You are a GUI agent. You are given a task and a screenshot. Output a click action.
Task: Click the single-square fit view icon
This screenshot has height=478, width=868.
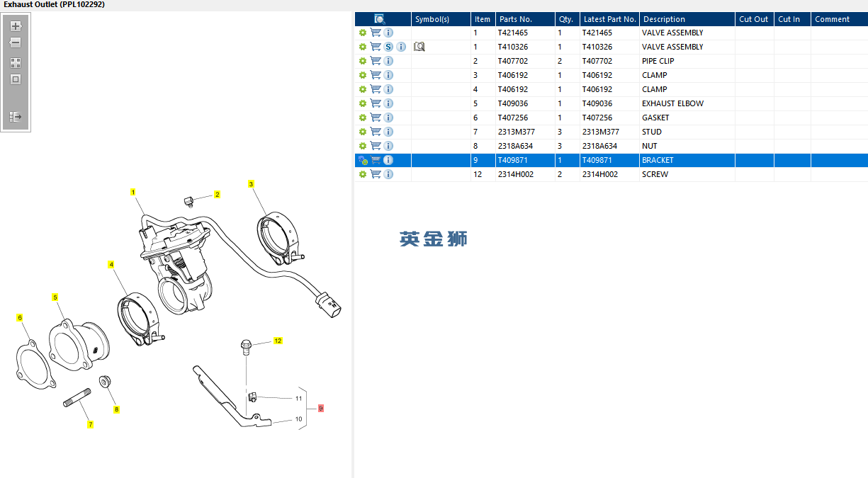[x=16, y=79]
